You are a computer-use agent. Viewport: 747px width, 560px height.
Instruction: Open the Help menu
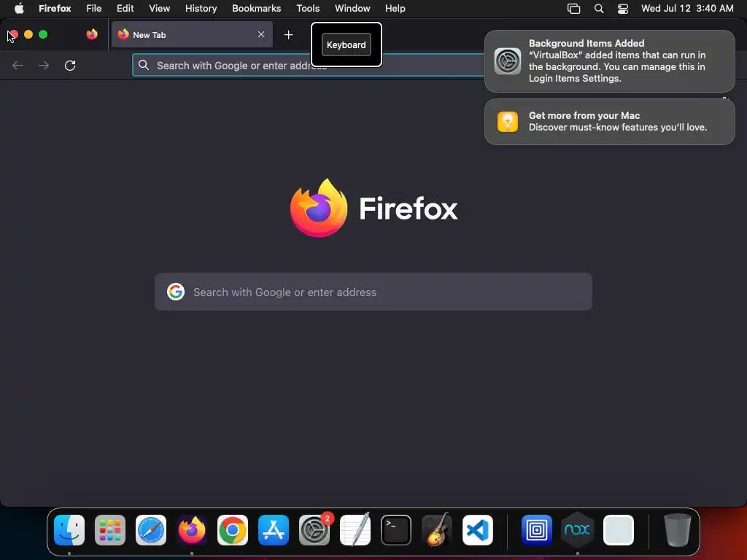(395, 8)
